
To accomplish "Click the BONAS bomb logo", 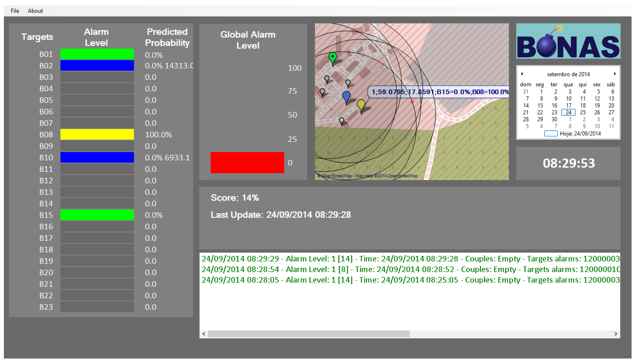I will tap(568, 41).
